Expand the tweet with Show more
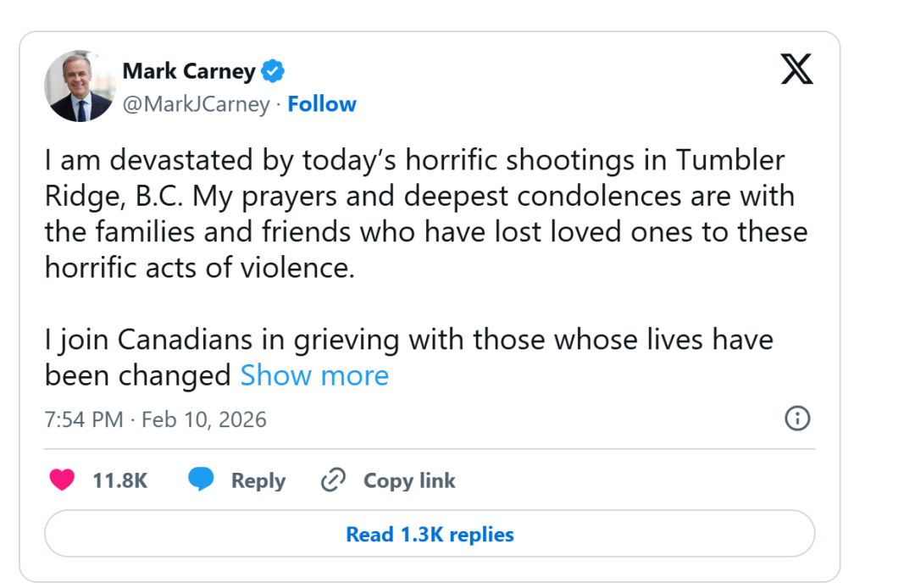This screenshot has height=588, width=915. 314,375
